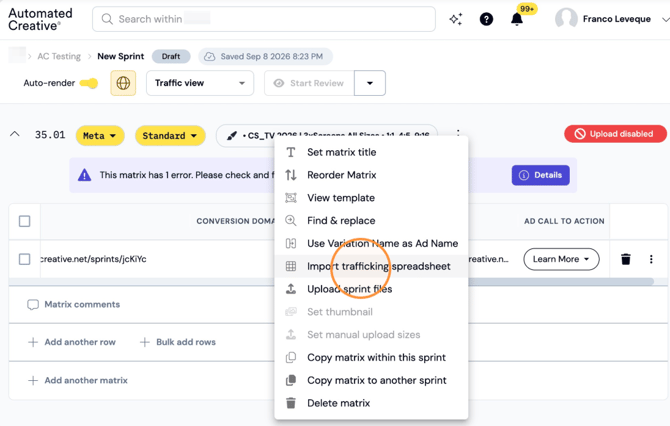Check the header select-all checkbox

point(25,221)
